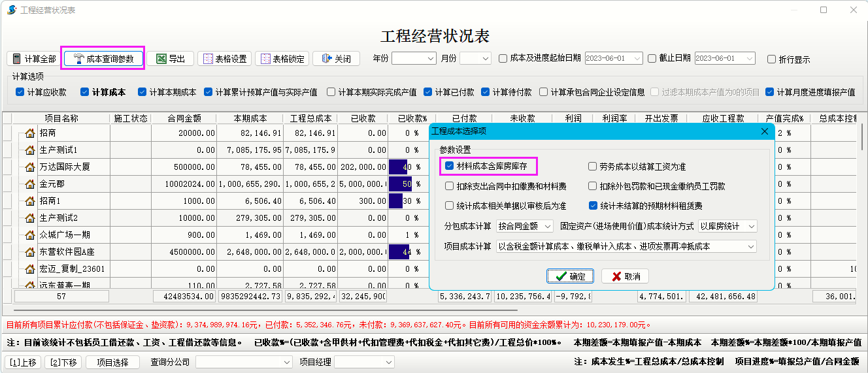Uncheck 材料成本含库房库存 option
The height and width of the screenshot is (373, 868).
(449, 166)
